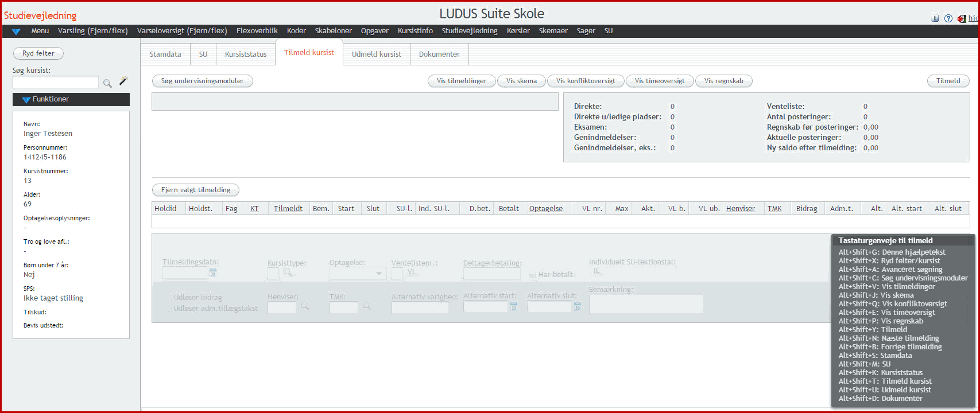Click the Tilmeld button
The width and height of the screenshot is (980, 413).
click(x=948, y=81)
